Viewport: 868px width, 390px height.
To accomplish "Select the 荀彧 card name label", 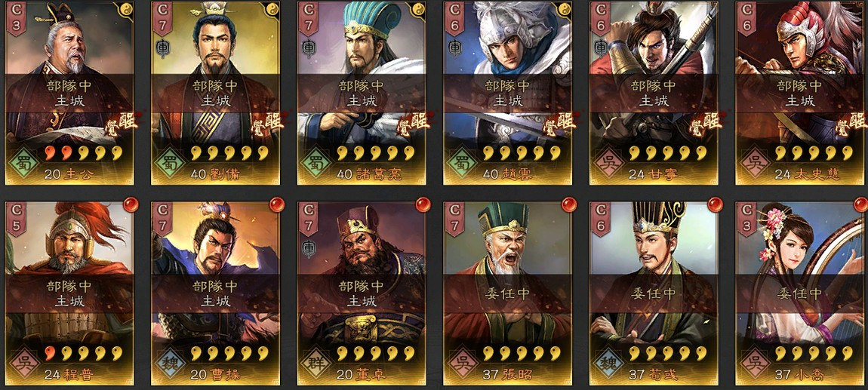I will pos(653,374).
